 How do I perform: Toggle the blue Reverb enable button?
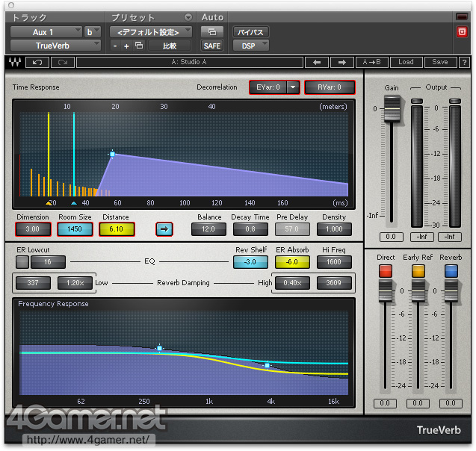pyautogui.click(x=451, y=271)
